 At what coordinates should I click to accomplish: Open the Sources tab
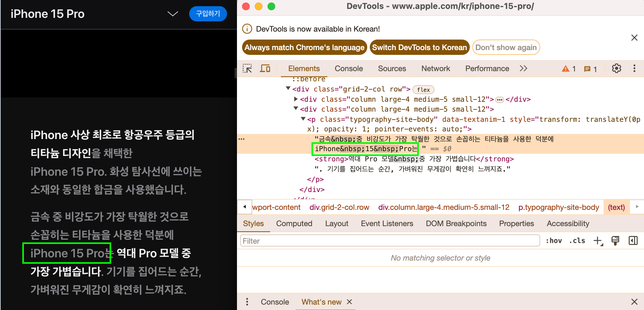pos(392,69)
